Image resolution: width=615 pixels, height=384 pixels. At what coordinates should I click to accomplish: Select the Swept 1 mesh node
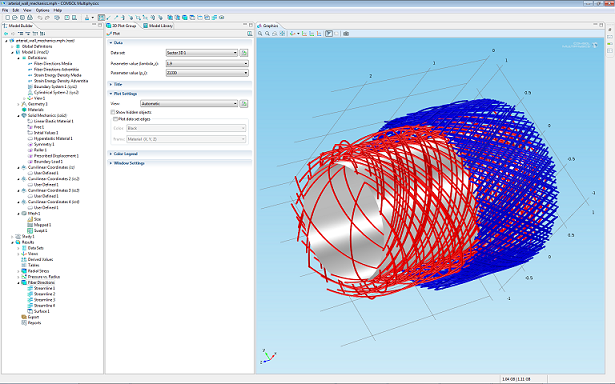tap(40, 231)
